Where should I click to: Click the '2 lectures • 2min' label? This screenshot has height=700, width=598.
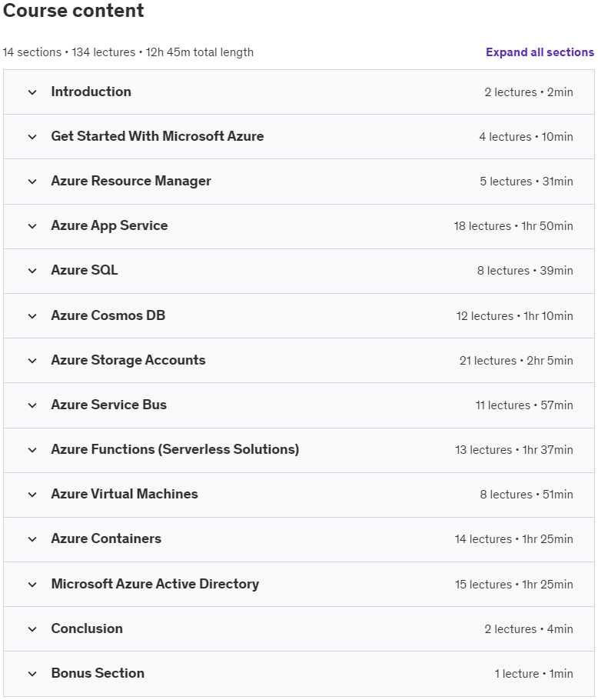click(x=529, y=92)
